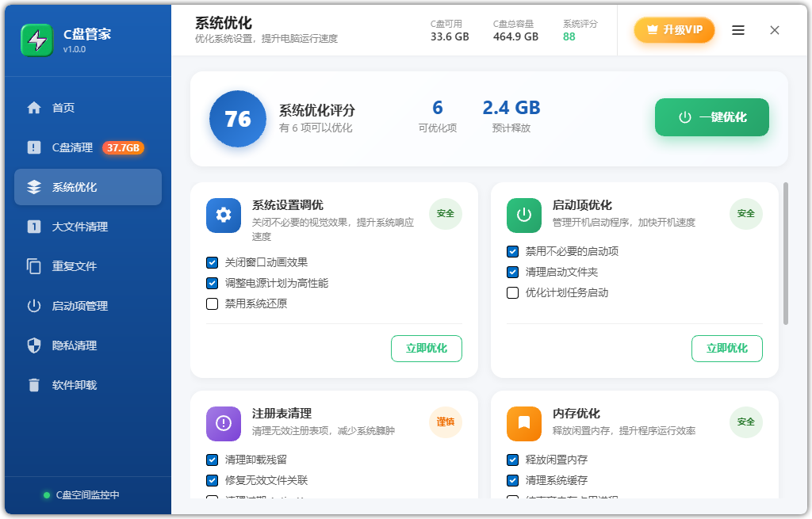
Task: Click 立即优化 under 启动项优化
Action: [x=727, y=348]
